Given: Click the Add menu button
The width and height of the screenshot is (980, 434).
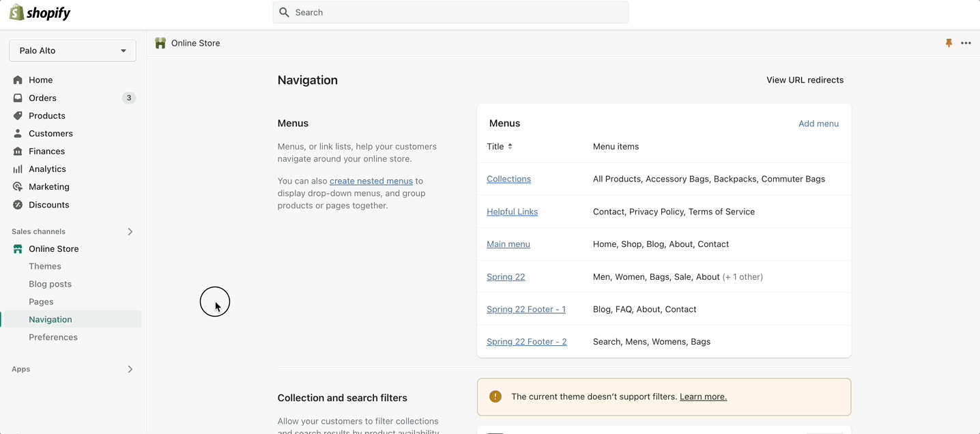Looking at the screenshot, I should coord(818,124).
